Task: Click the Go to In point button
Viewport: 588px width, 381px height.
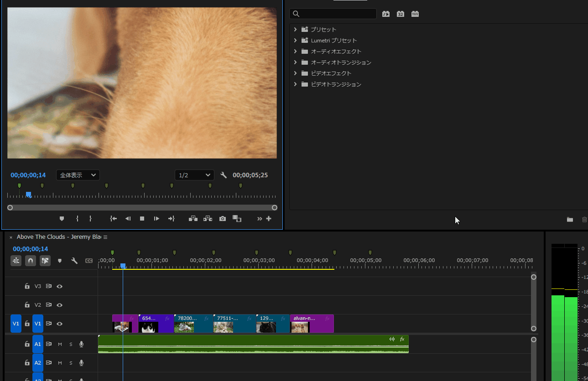Action: [114, 219]
